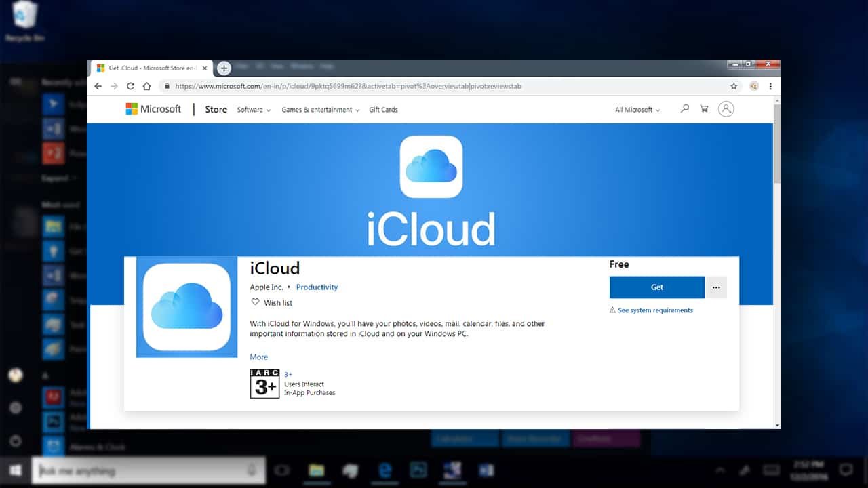The width and height of the screenshot is (868, 488).
Task: Open File Explorer from taskbar
Action: [x=316, y=470]
